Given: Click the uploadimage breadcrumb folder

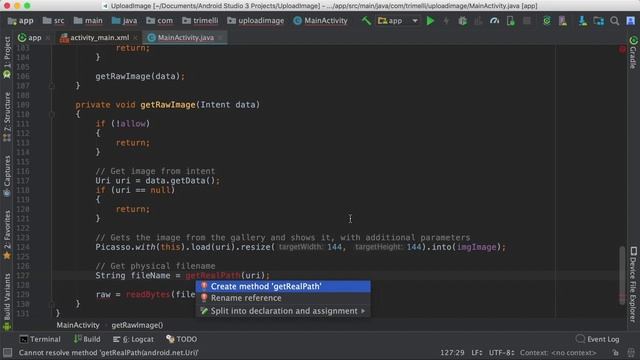Looking at the screenshot, I should [256, 20].
